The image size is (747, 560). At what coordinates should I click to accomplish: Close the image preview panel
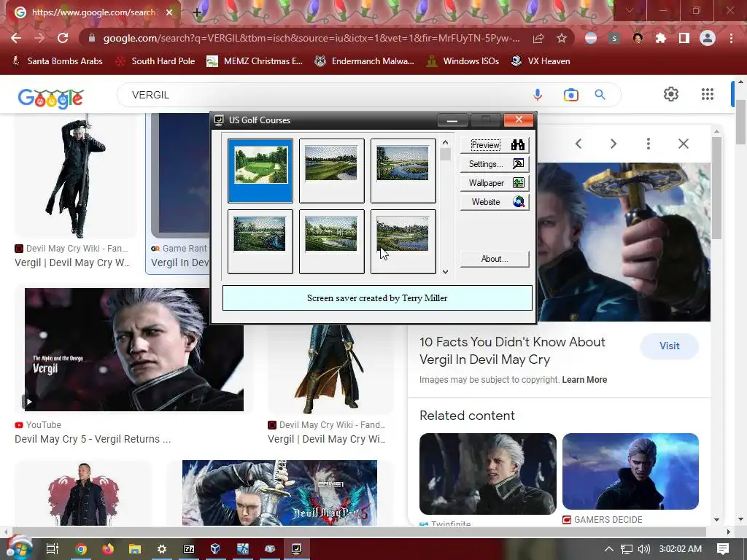point(683,144)
